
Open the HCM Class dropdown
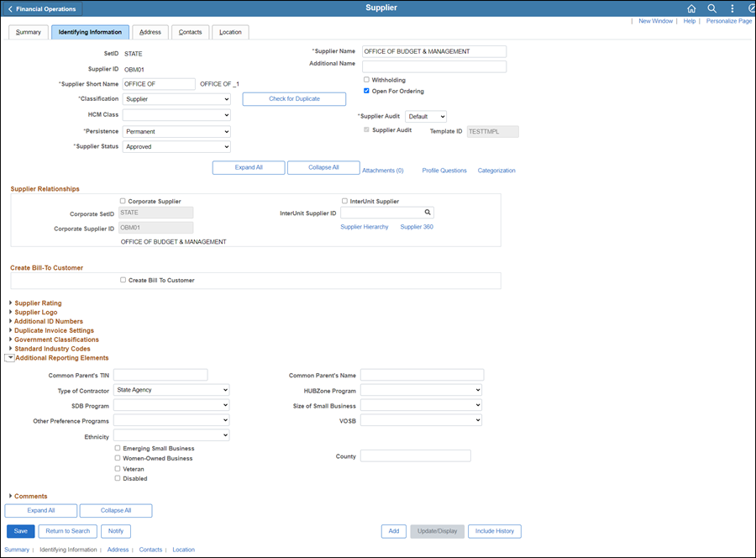tap(176, 115)
